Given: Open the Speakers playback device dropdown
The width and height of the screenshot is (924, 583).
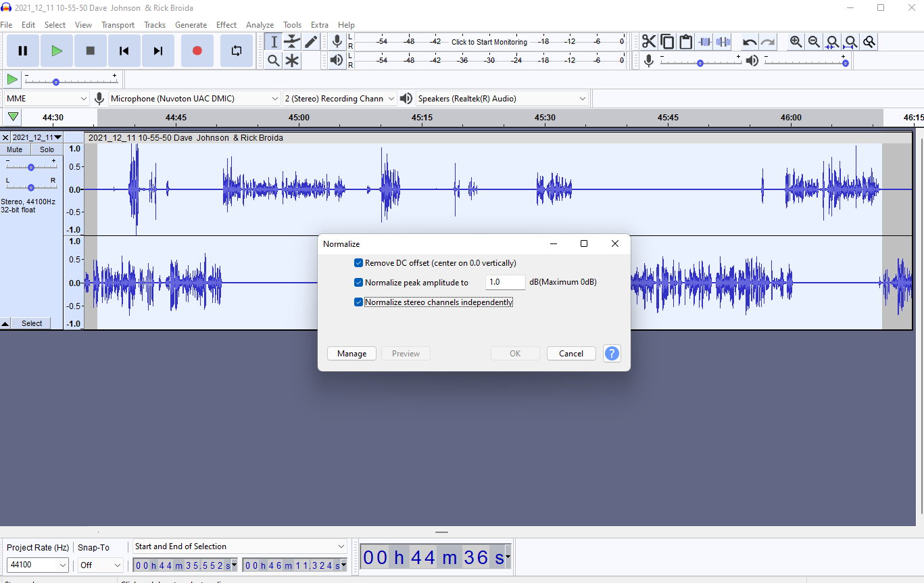Looking at the screenshot, I should [x=502, y=99].
